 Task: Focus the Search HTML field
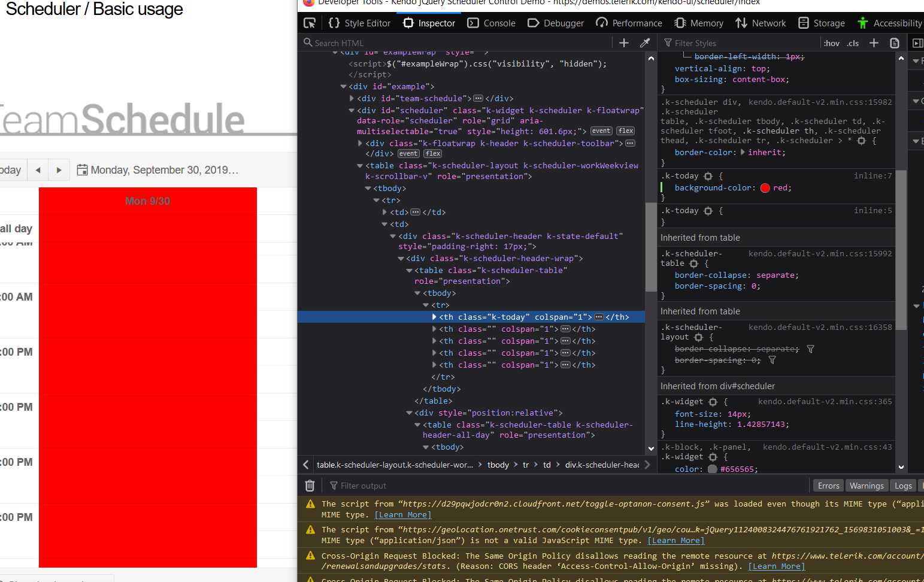tap(455, 43)
